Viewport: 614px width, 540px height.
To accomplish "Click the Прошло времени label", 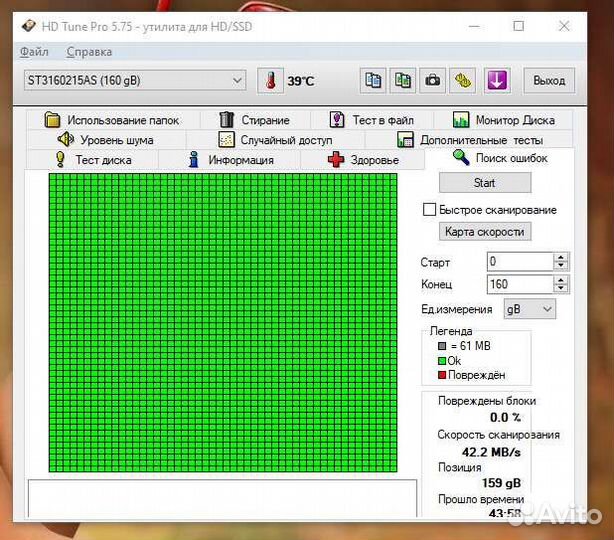I will click(481, 499).
